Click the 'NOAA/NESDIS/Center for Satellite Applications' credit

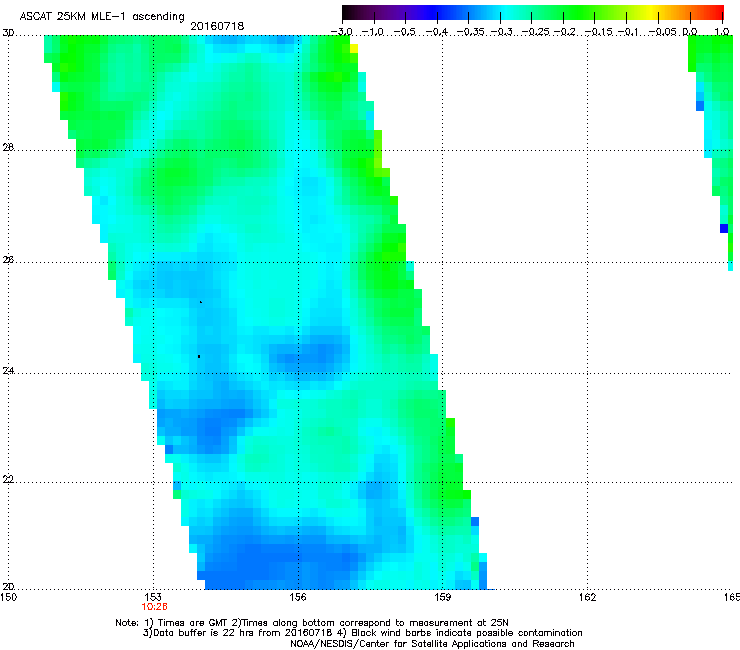432,644
